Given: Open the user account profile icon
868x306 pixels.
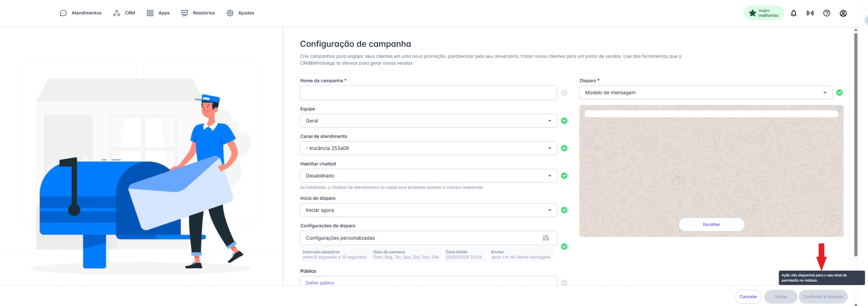Looking at the screenshot, I should 843,13.
